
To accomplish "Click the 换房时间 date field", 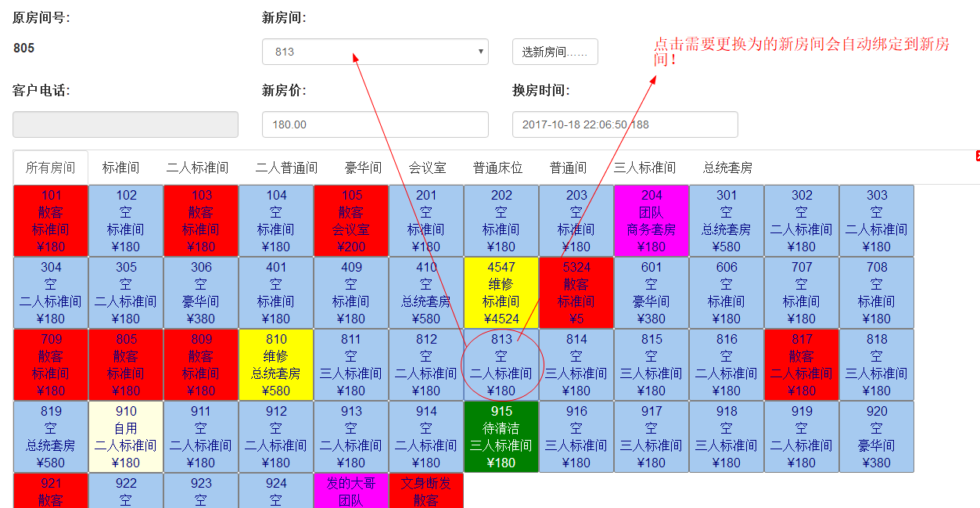I will 625,124.
